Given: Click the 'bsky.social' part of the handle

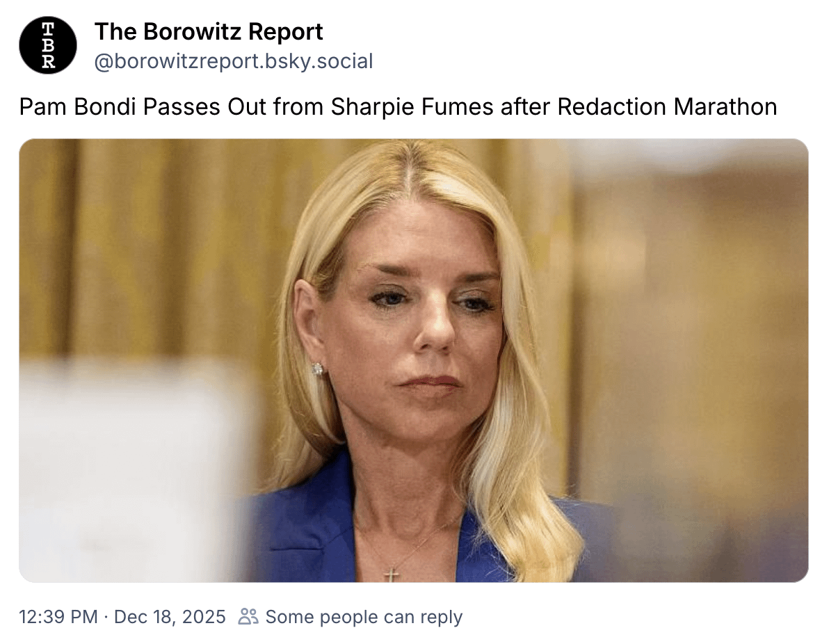Looking at the screenshot, I should click(319, 61).
